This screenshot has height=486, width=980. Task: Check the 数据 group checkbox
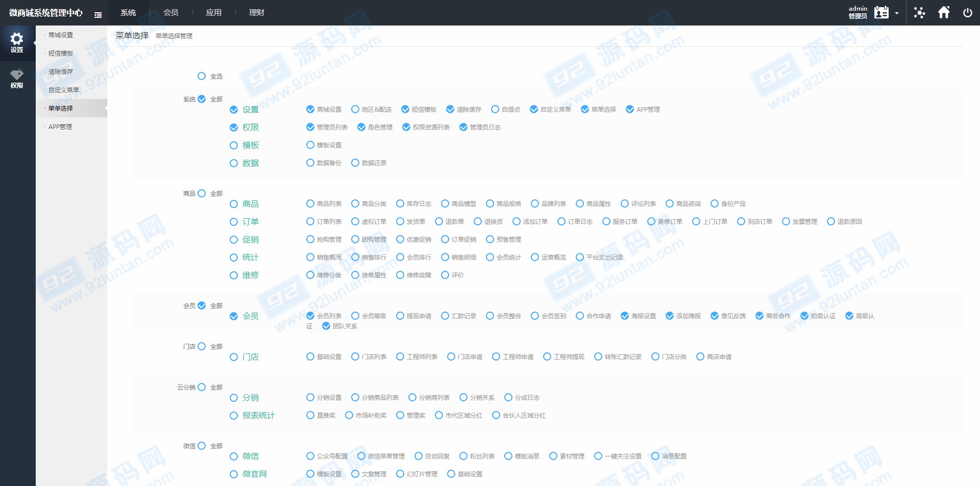(234, 163)
